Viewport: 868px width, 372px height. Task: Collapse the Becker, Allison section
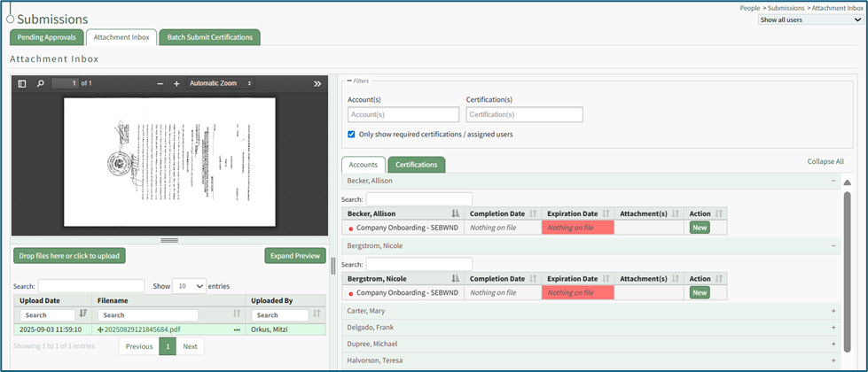tap(833, 181)
